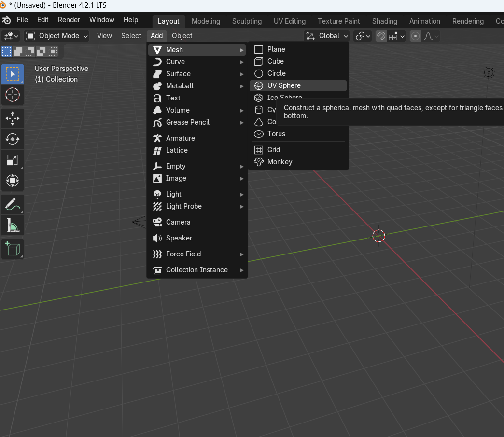Add a UV Sphere mesh

click(x=298, y=85)
